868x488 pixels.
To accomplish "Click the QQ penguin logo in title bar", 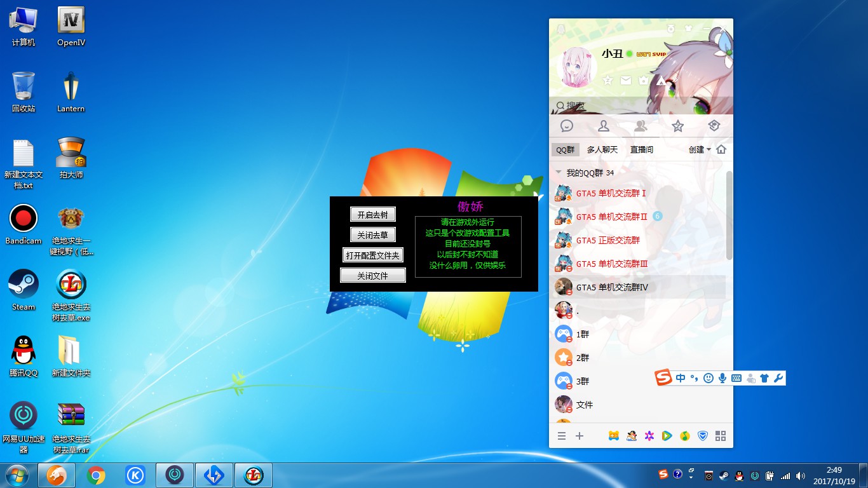I will click(x=560, y=29).
